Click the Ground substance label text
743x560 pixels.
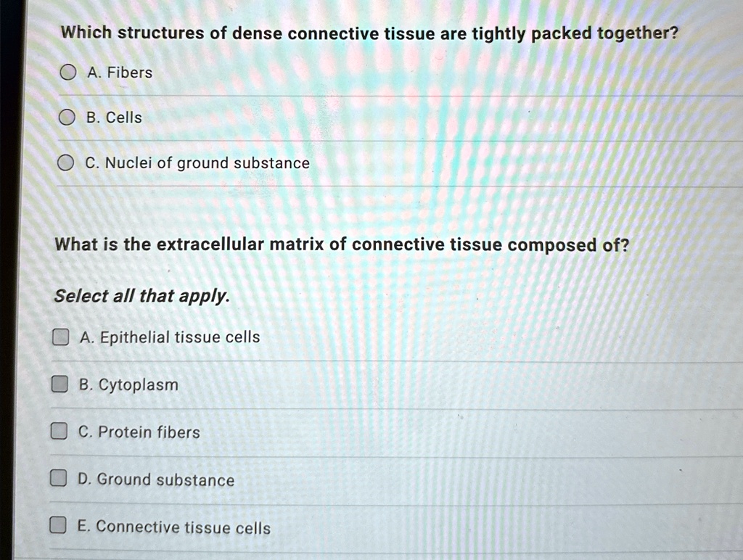tap(156, 479)
